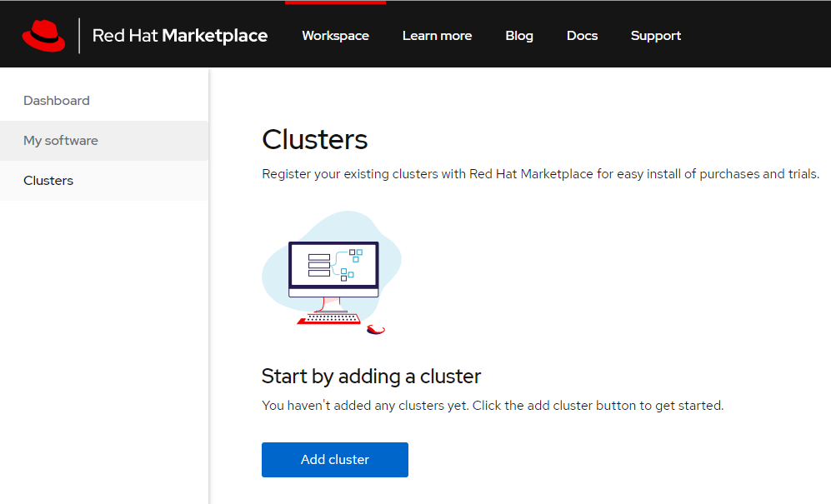This screenshot has width=831, height=504.
Task: Click the Red Hat fedora logo
Action: (x=43, y=35)
